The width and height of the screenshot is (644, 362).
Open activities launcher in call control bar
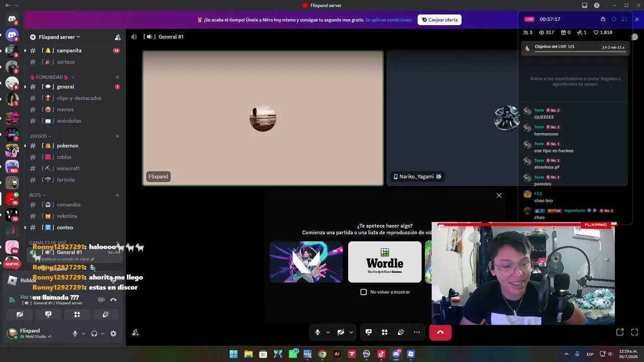[x=384, y=332]
